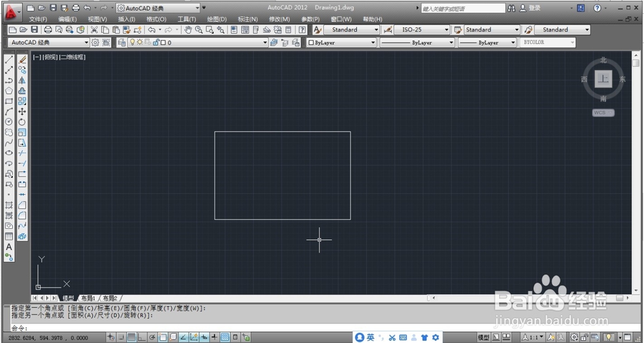The width and height of the screenshot is (644, 343).
Task: Select the Polygon tool
Action: 8,91
